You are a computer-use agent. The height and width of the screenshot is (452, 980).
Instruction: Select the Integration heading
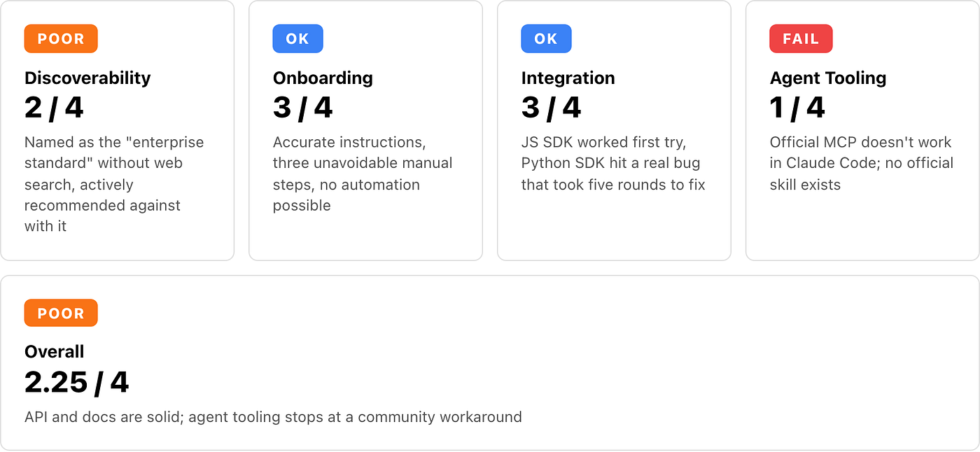568,78
